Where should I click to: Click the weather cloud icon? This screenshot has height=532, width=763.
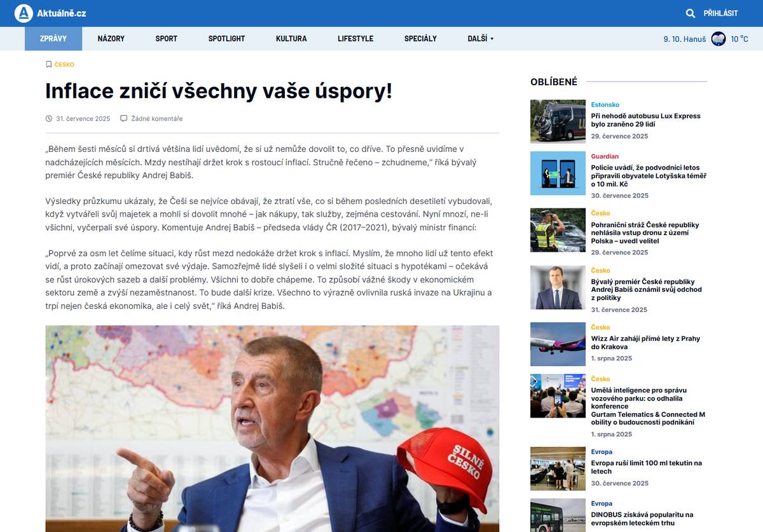pyautogui.click(x=718, y=39)
